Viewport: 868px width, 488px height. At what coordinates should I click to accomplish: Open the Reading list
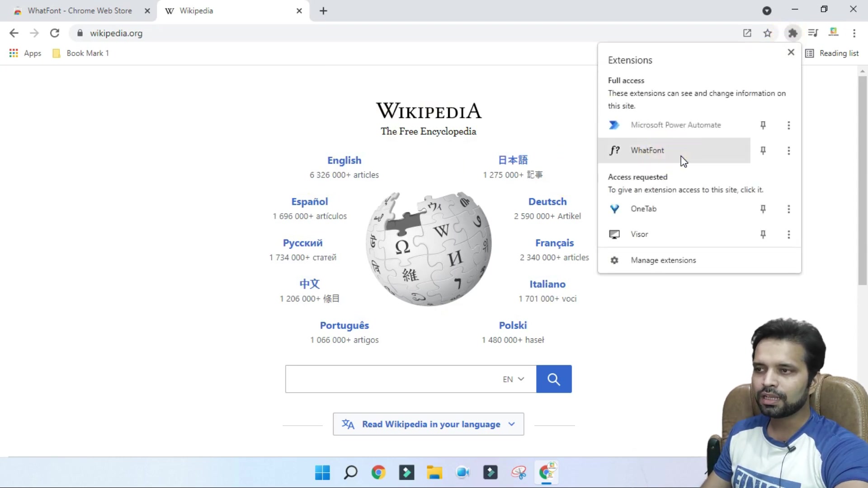click(x=832, y=53)
